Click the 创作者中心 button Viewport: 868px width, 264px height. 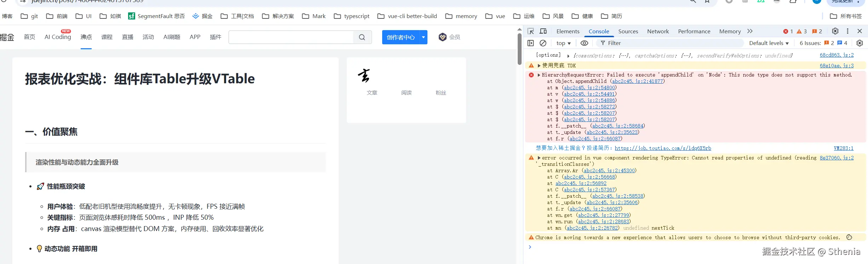401,37
